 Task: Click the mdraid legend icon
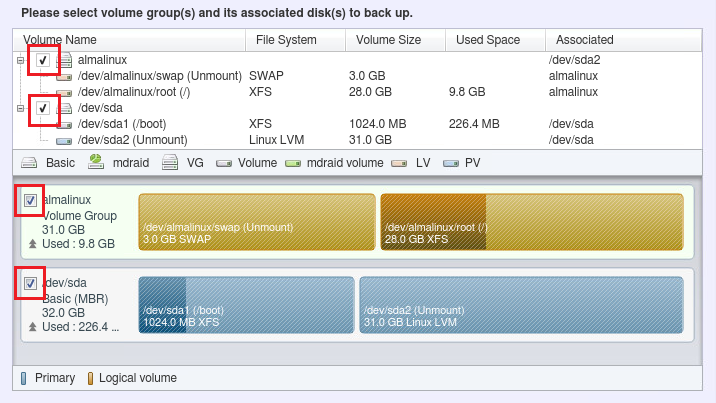tap(96, 161)
